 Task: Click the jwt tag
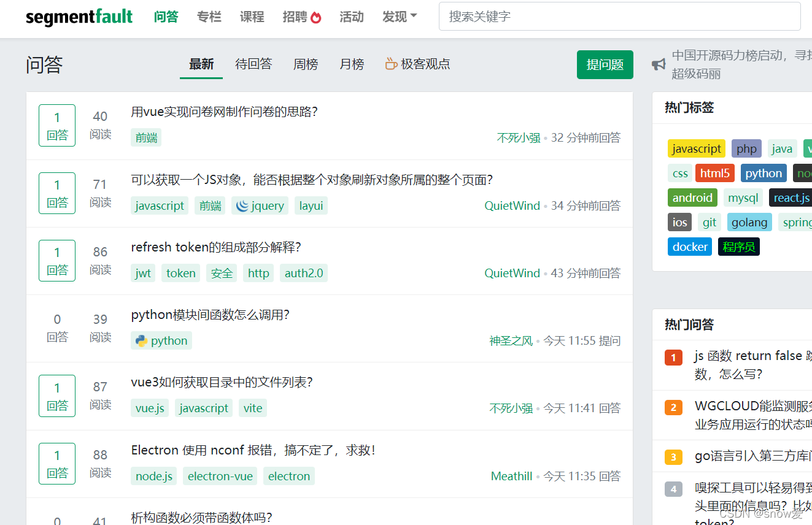point(143,273)
